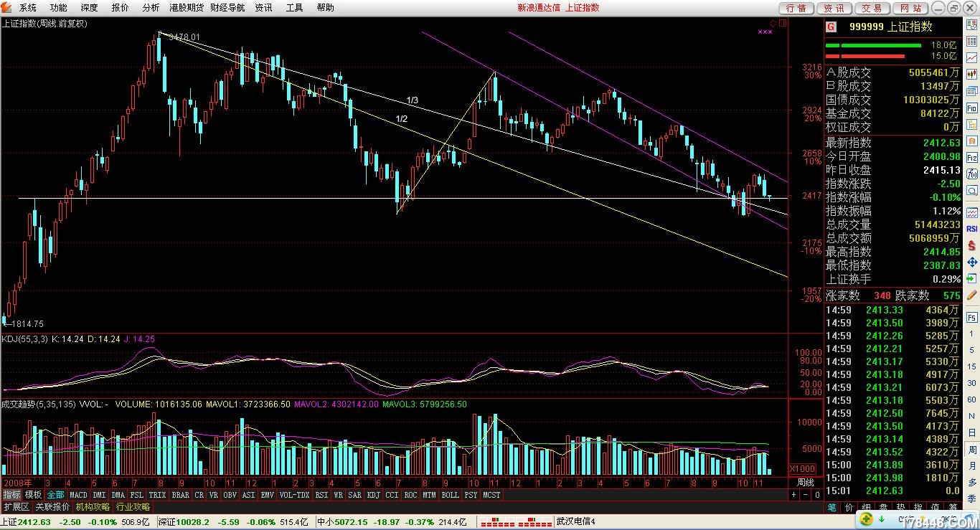Click the X1000 volume scale label
The height and width of the screenshot is (530, 980).
coord(801,469)
